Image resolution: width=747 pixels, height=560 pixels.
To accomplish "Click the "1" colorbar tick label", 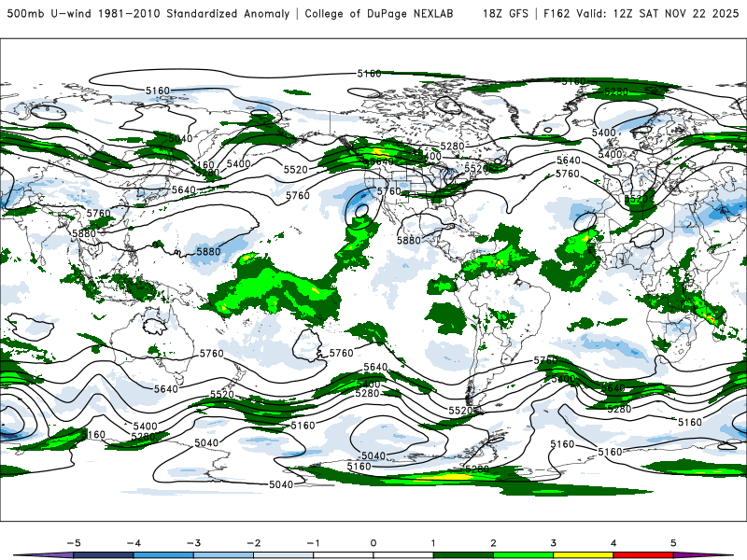I will [433, 543].
